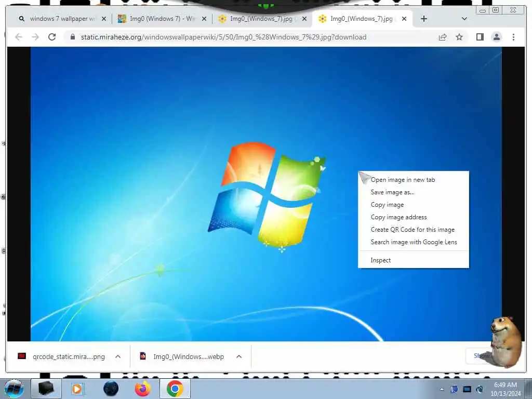Switch to 'Img0 (Windows 7) - Wi' tab

pos(162,19)
